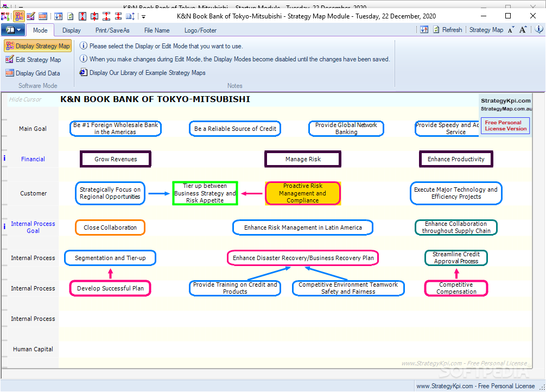Click the Strategy Map label in the ribbon header
Viewport: 546px width, 392px height.
tap(486, 30)
